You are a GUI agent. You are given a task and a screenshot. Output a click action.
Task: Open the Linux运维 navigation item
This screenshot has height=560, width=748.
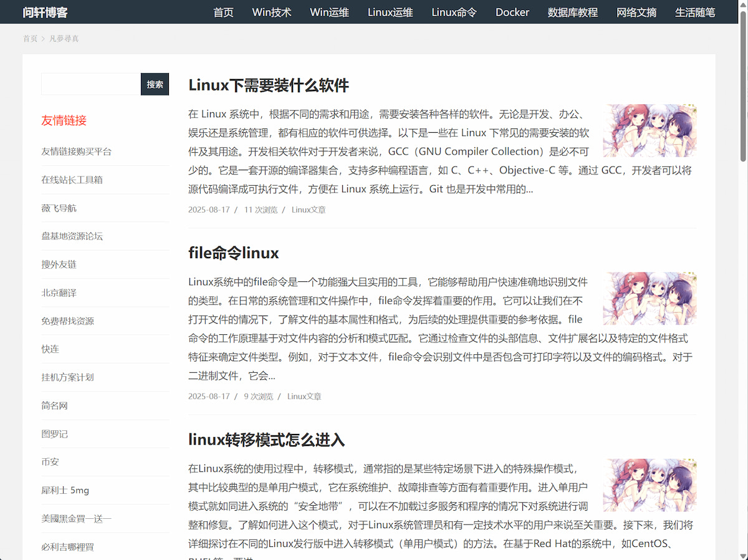(390, 12)
